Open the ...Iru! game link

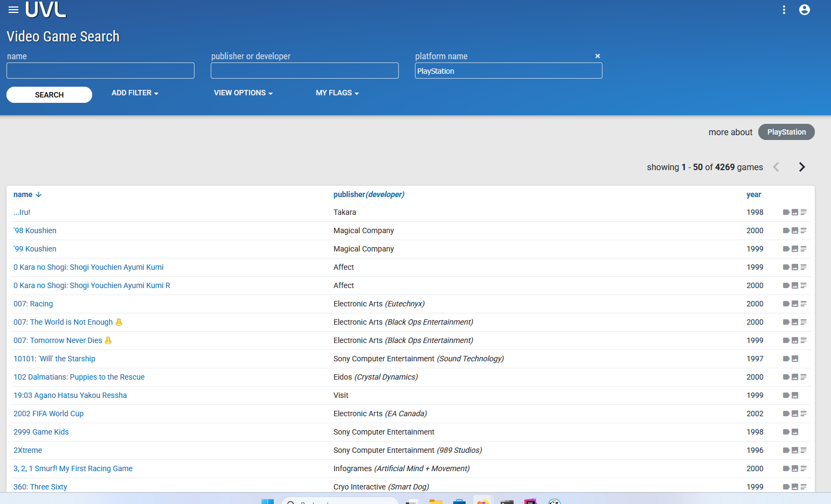pyautogui.click(x=22, y=212)
